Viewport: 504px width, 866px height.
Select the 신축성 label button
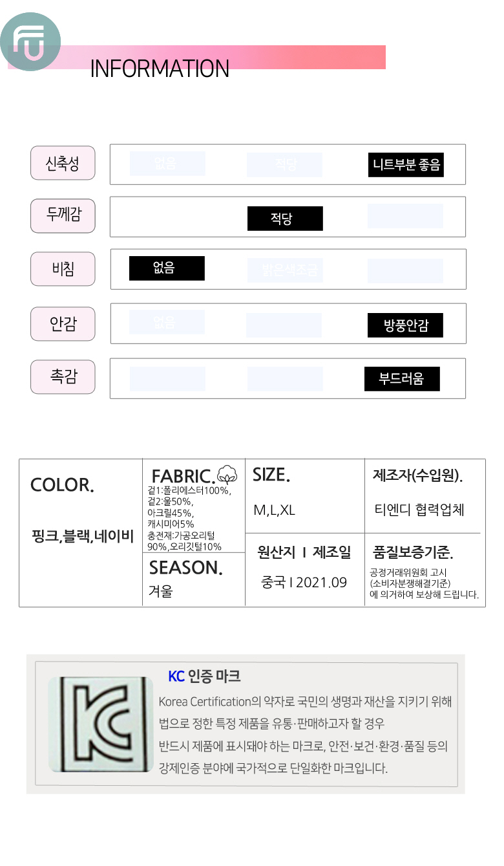(x=63, y=163)
